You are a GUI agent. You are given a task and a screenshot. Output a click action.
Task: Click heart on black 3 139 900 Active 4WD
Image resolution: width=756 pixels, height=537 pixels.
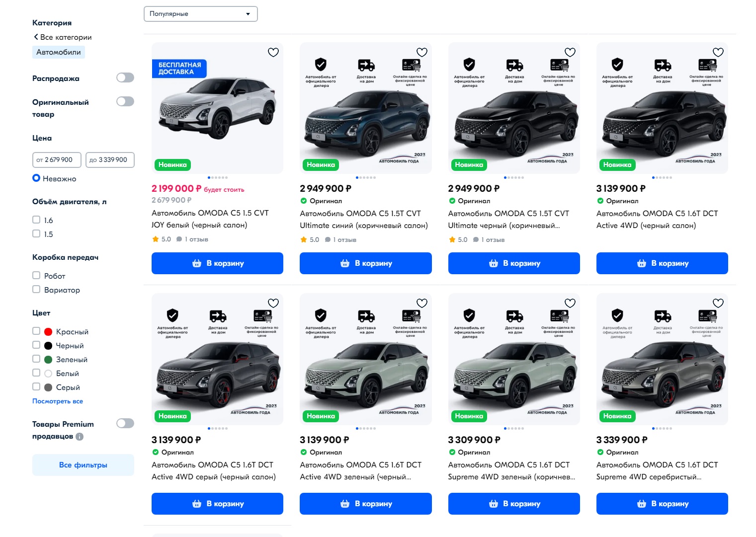coord(718,52)
